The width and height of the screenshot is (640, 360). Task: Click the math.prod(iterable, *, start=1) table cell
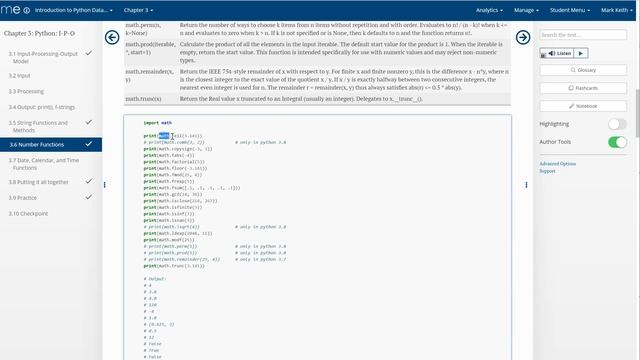pos(150,48)
